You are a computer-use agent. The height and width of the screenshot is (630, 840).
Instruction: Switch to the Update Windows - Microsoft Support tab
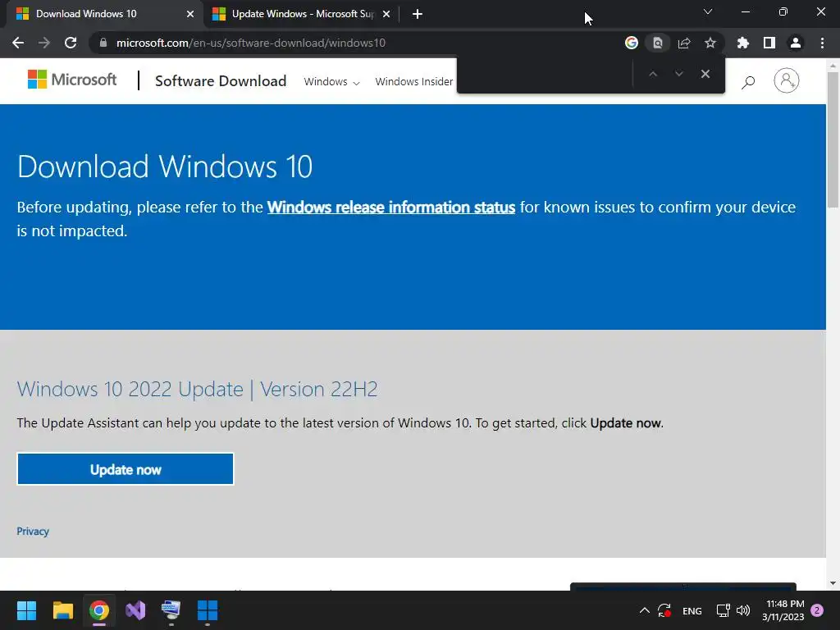300,14
